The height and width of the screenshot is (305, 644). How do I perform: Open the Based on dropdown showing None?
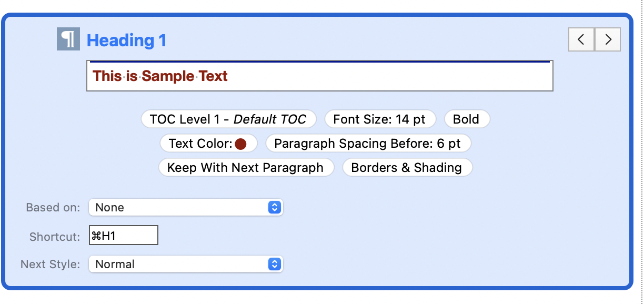(x=186, y=207)
